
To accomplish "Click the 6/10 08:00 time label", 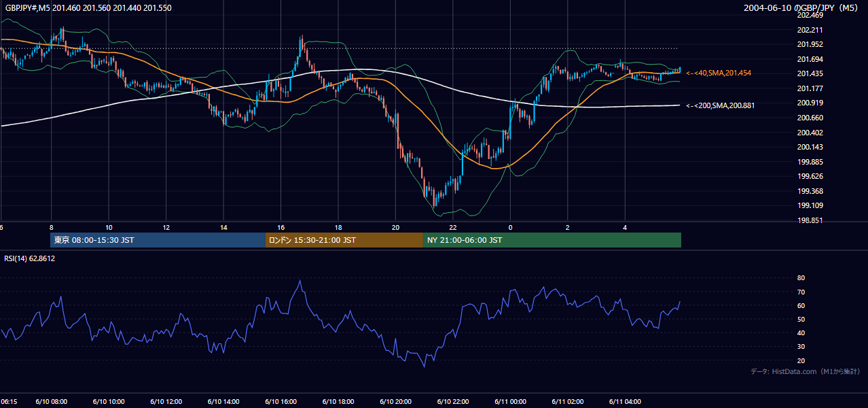I will 52,402.
